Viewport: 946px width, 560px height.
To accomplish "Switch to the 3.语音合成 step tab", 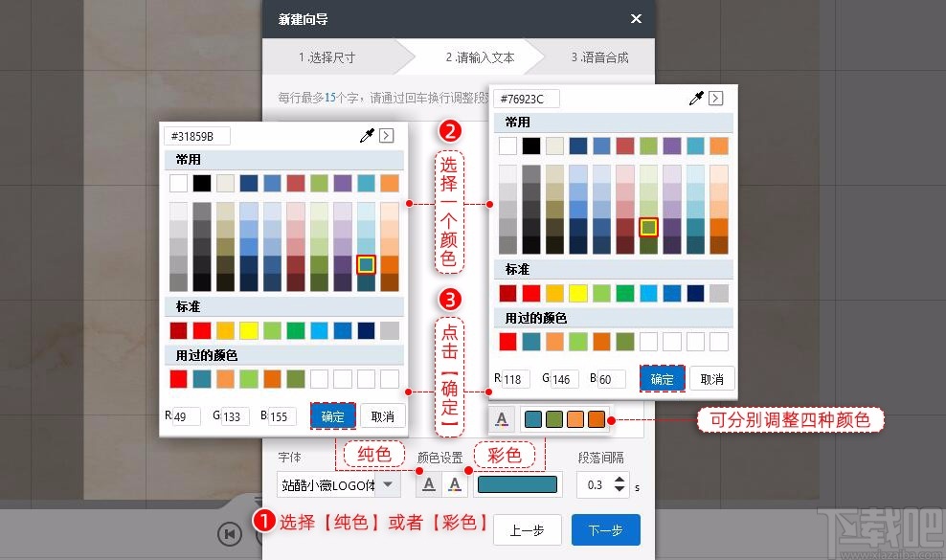I will [x=600, y=57].
